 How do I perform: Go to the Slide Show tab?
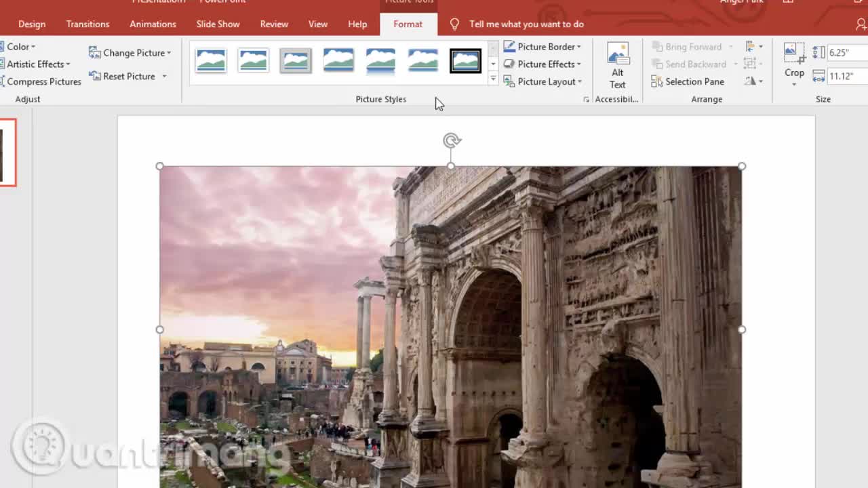(218, 24)
